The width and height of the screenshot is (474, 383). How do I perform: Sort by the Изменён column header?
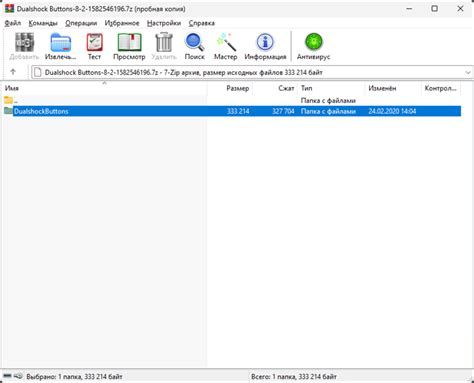393,88
